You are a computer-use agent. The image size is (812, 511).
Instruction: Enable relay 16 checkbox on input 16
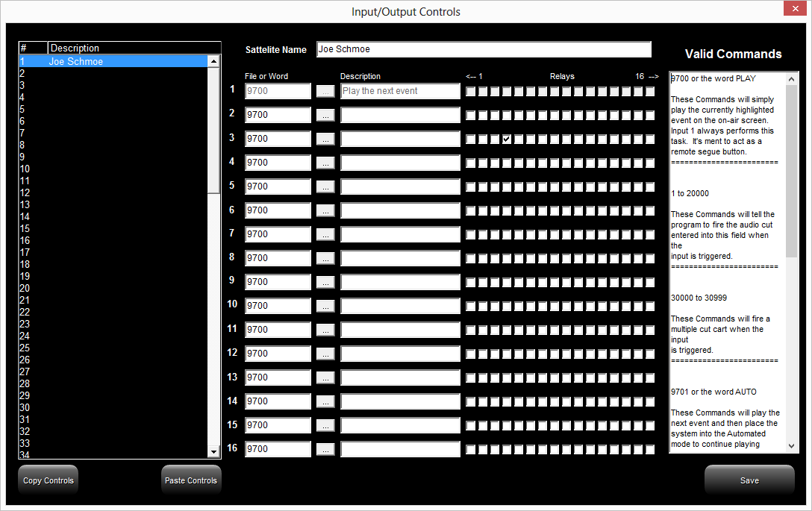click(x=650, y=449)
